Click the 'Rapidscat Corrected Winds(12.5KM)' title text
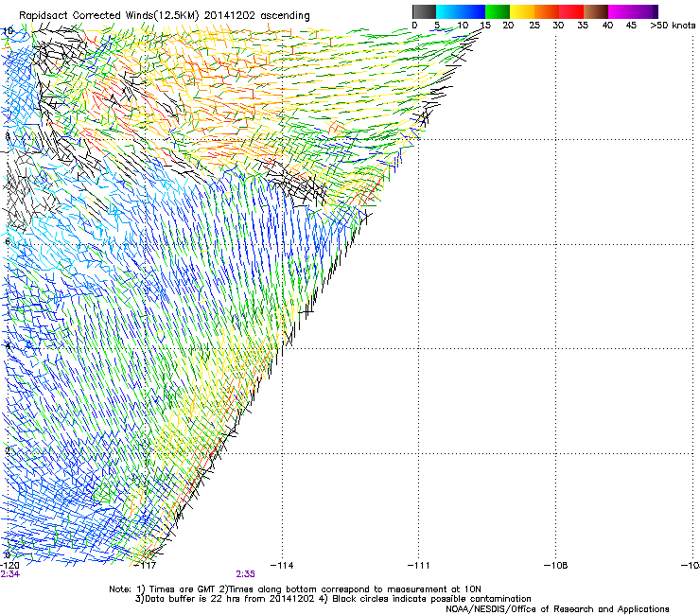The image size is (700, 615). (109, 16)
